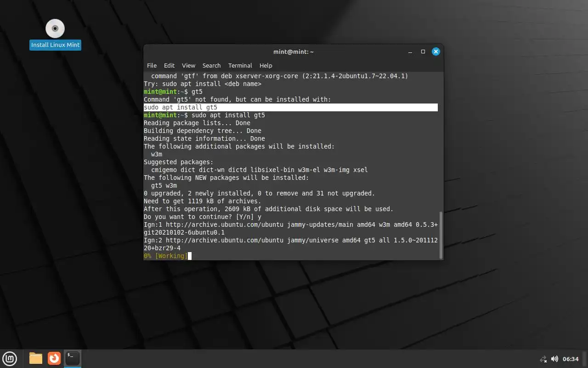This screenshot has width=588, height=368.
Task: Click the 'Try: sudo apt install <deb name>' line
Action: pyautogui.click(x=203, y=84)
